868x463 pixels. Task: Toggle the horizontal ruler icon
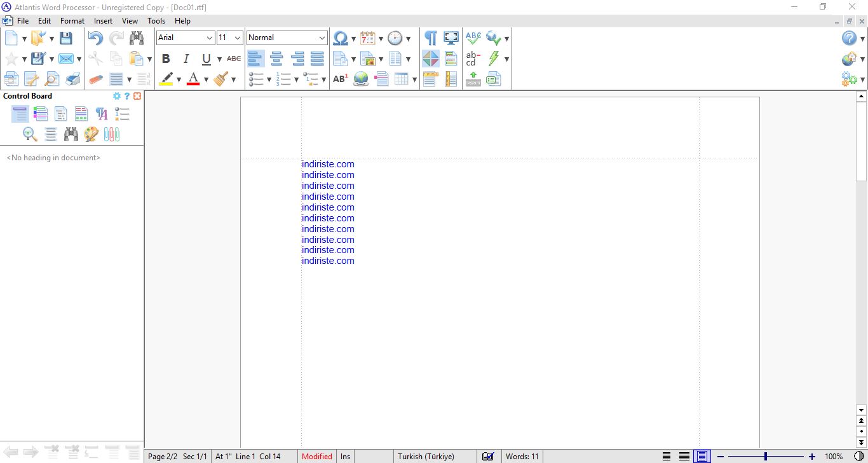click(430, 79)
